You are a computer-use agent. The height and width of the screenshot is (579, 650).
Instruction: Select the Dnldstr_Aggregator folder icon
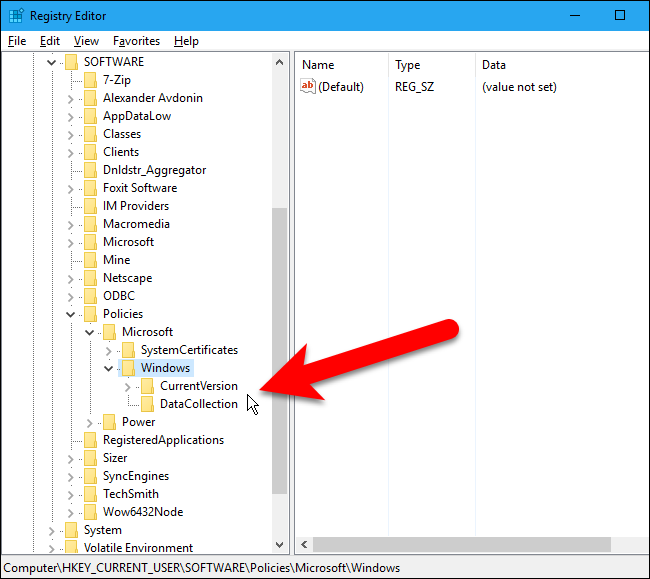tap(90, 170)
